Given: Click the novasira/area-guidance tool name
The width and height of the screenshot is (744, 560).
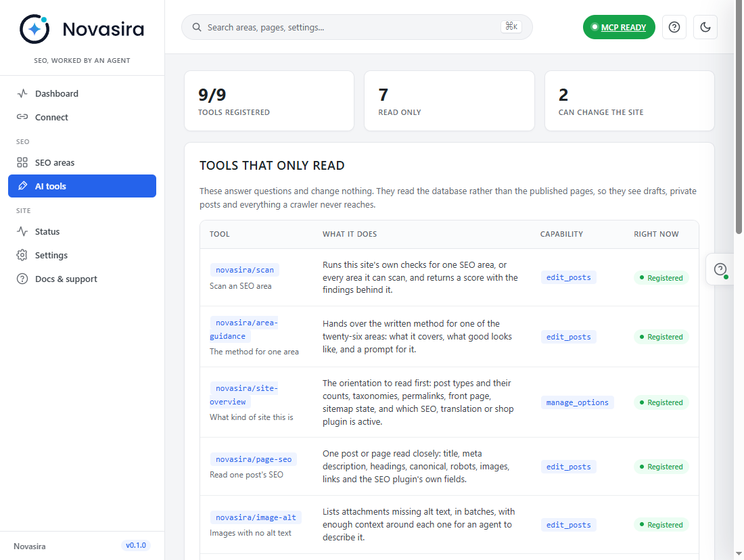Looking at the screenshot, I should [x=244, y=329].
